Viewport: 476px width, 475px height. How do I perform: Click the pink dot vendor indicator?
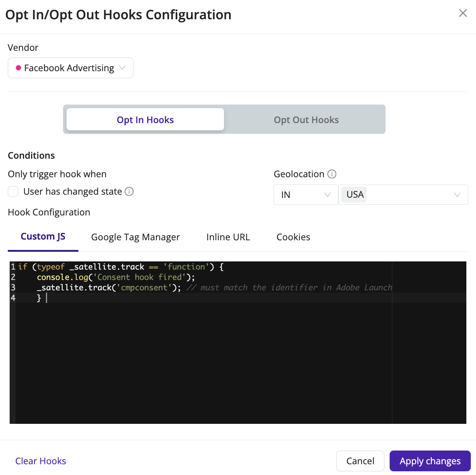18,68
